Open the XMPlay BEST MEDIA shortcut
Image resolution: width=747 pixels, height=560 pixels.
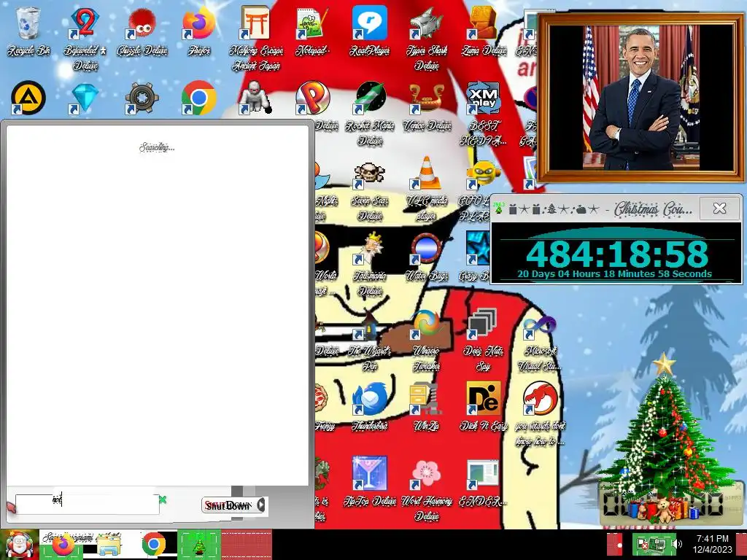[483, 113]
